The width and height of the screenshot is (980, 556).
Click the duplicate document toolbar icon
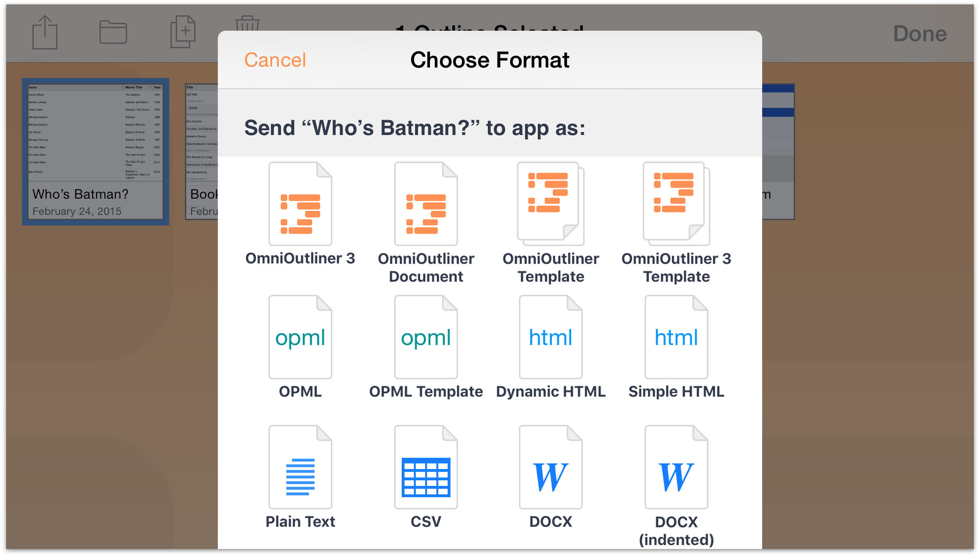pos(183,32)
